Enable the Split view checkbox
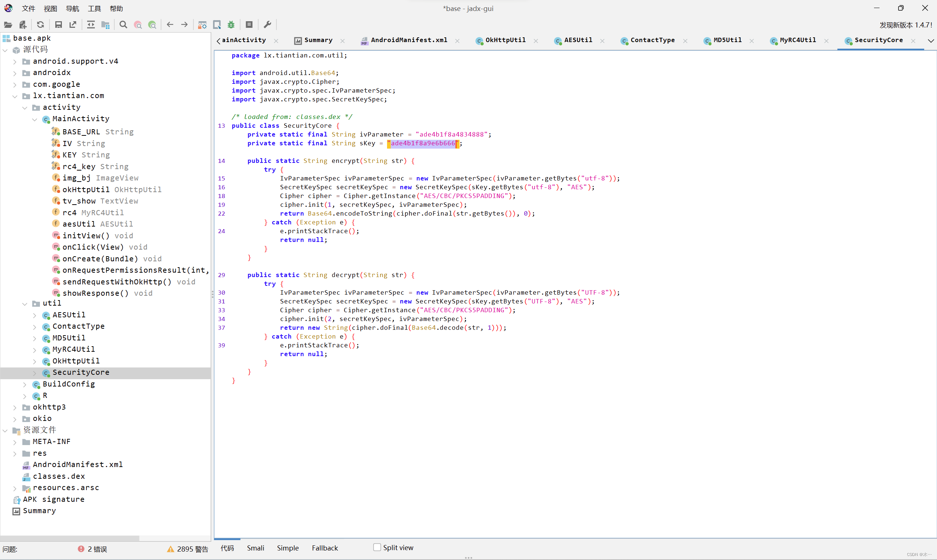Viewport: 937px width, 560px height. click(x=377, y=547)
